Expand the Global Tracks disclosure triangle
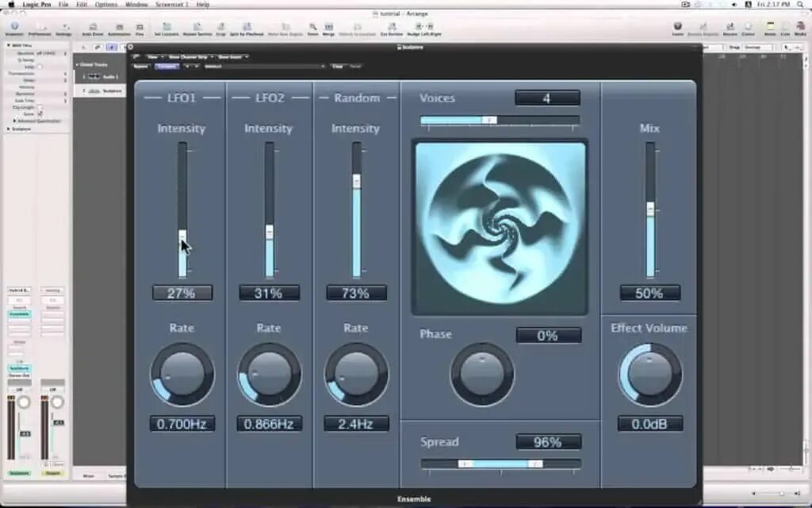Screen dimensions: 812x508 [78, 65]
